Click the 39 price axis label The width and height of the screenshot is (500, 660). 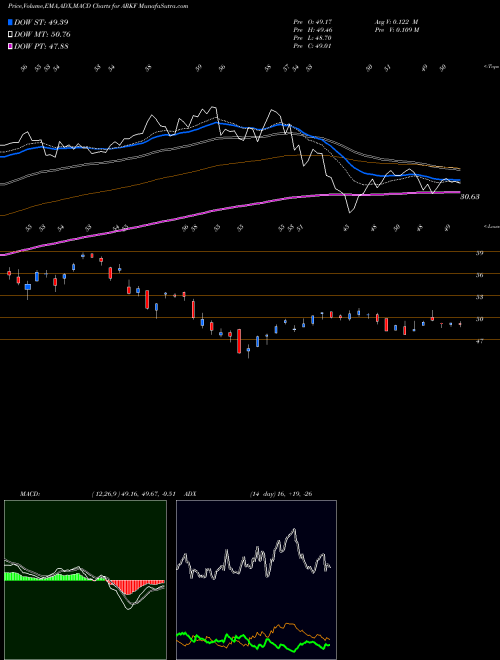[x=479, y=253]
